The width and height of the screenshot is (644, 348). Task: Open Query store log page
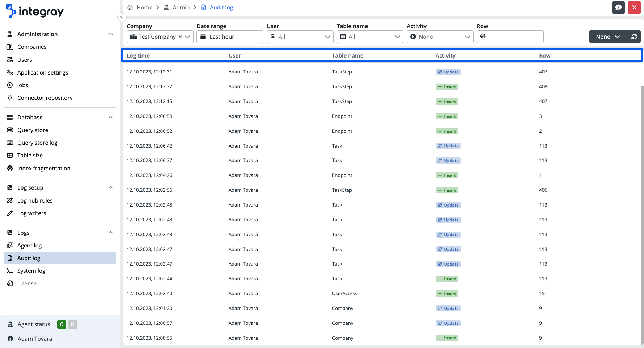coord(37,143)
